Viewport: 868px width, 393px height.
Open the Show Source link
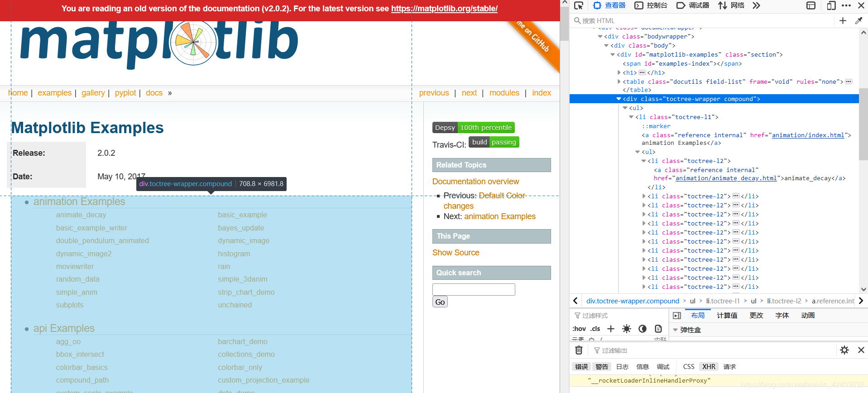point(456,253)
